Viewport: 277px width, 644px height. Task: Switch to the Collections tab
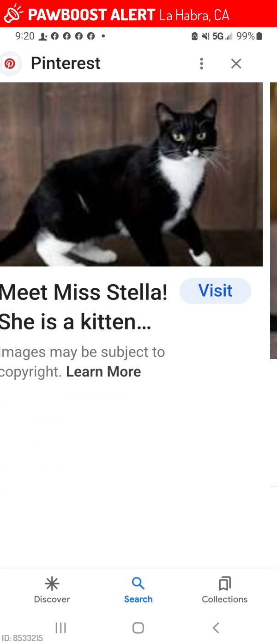point(224,590)
